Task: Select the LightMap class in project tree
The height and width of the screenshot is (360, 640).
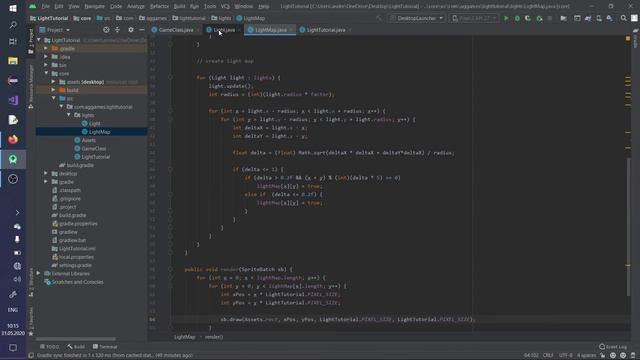Action: (x=99, y=132)
